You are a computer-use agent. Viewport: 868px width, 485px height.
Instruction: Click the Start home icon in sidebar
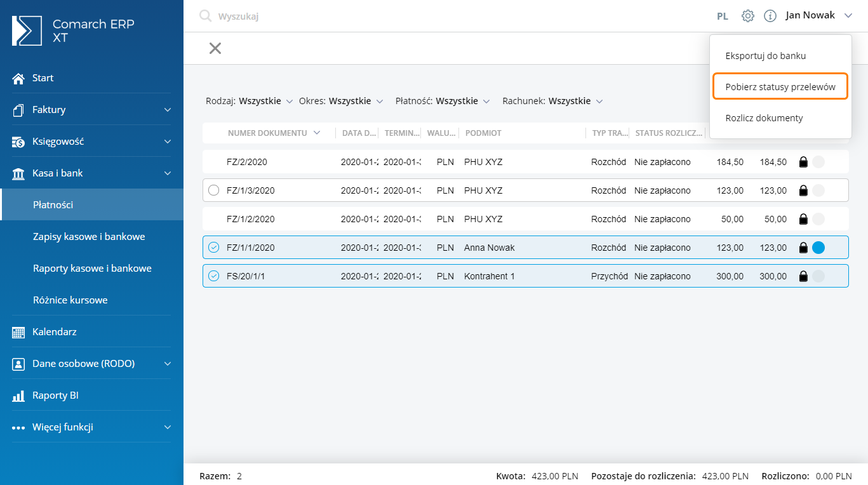(x=18, y=78)
